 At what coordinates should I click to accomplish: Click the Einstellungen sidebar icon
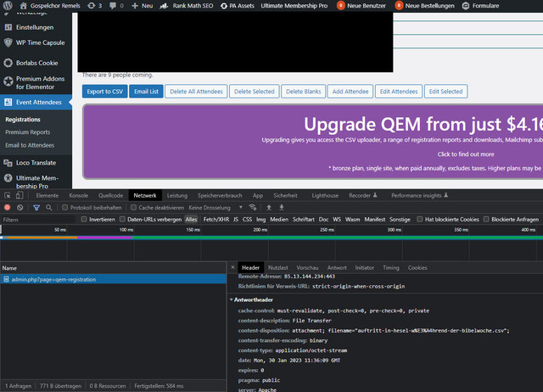click(x=8, y=27)
